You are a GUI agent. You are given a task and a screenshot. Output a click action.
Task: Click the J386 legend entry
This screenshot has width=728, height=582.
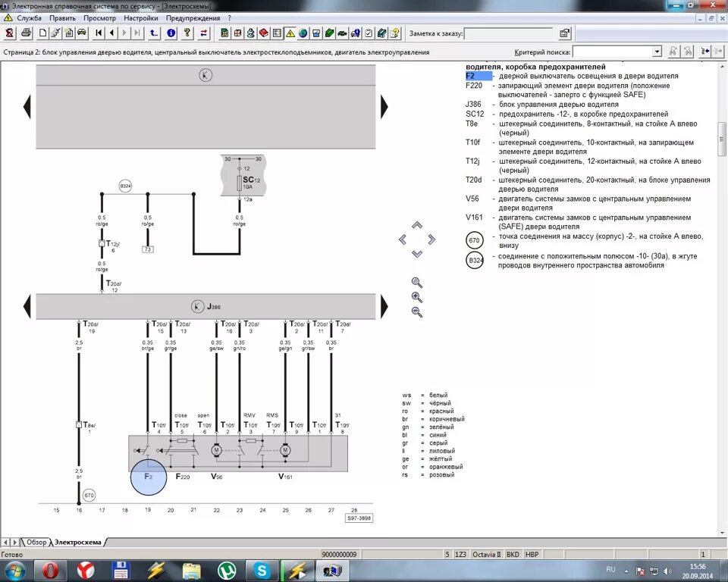click(x=542, y=104)
